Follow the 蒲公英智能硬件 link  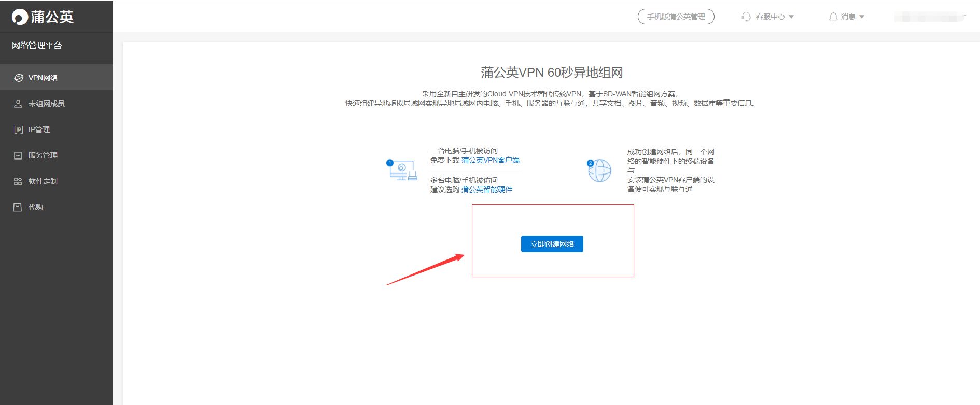tap(487, 190)
